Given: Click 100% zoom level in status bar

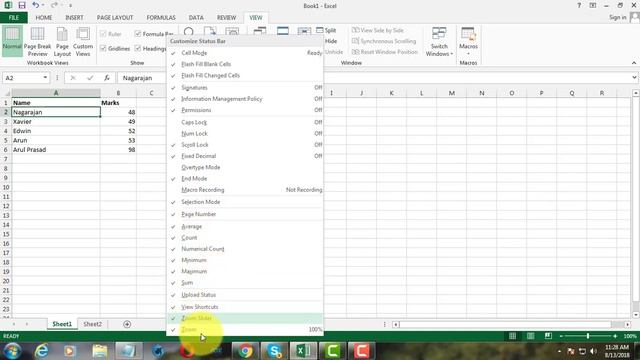Looking at the screenshot, I should coord(630,336).
